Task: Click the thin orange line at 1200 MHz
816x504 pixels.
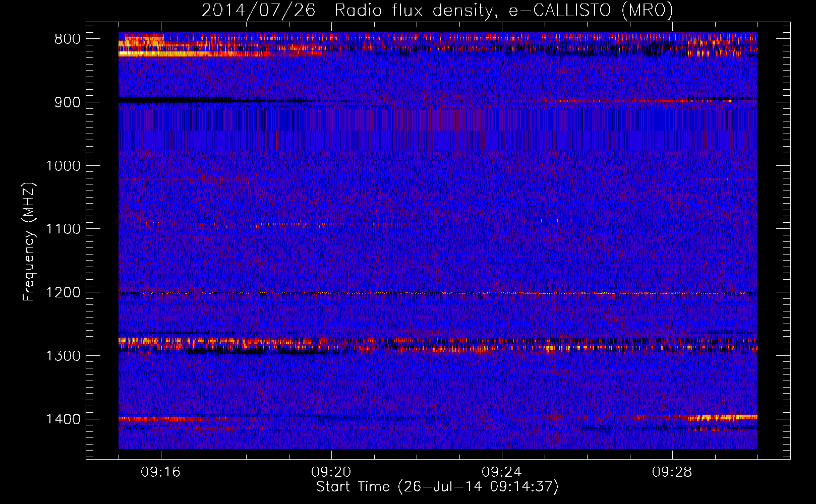Action: coord(438,293)
